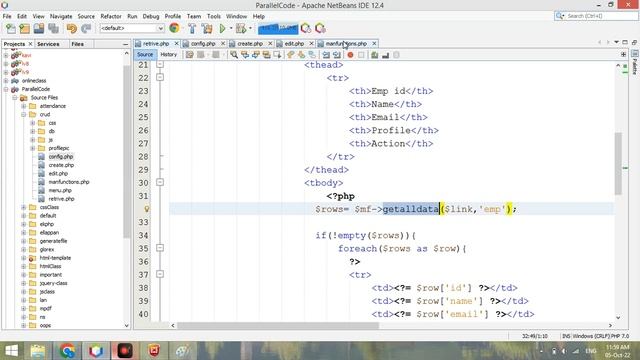Click the Redo toolbar icon
The image size is (640, 360).
pos(86,28)
